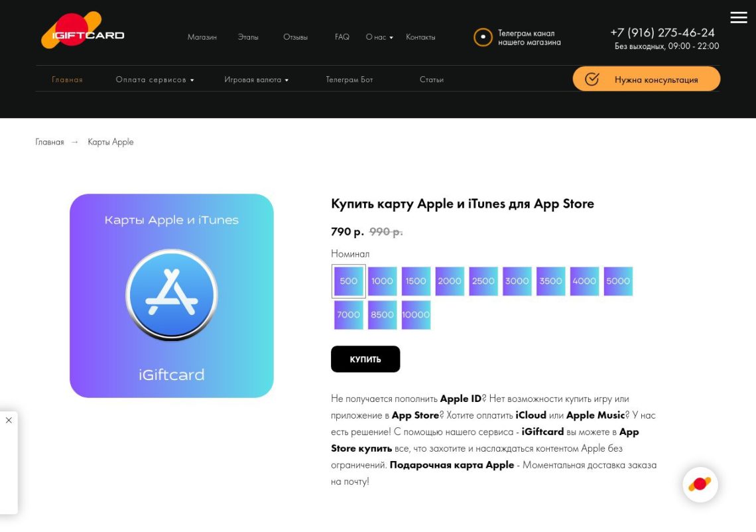Open the Магазин menu item
The width and height of the screenshot is (756, 532).
[202, 37]
